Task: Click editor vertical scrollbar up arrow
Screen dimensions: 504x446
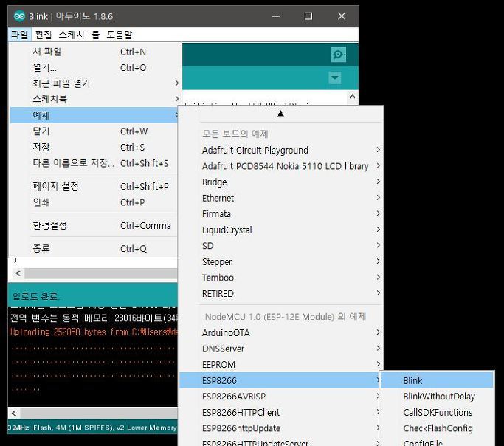Action: click(x=352, y=97)
